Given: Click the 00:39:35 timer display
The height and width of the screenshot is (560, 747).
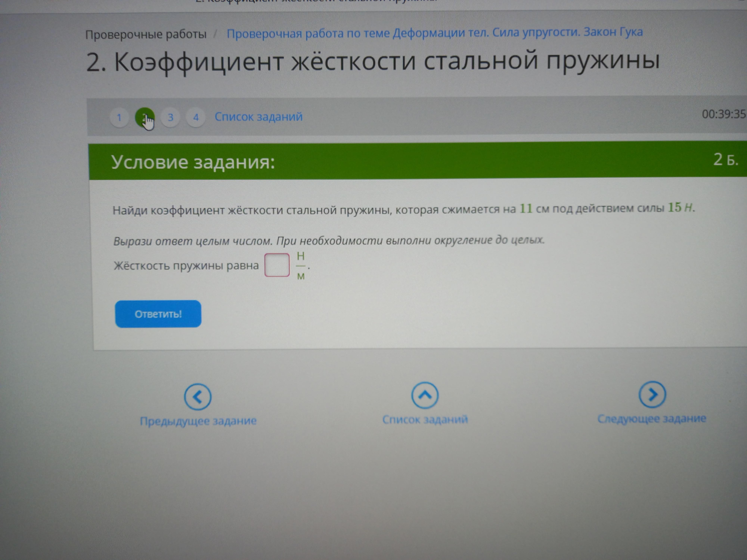Looking at the screenshot, I should click(x=723, y=114).
